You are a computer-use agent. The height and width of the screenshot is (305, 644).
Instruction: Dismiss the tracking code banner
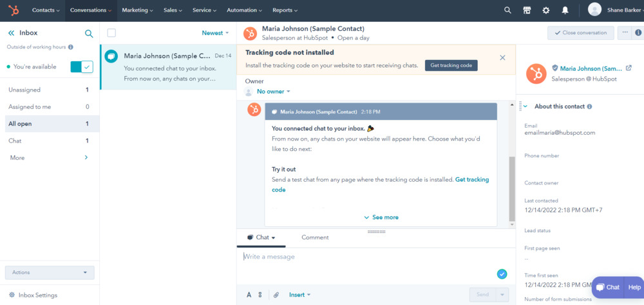[x=502, y=57]
